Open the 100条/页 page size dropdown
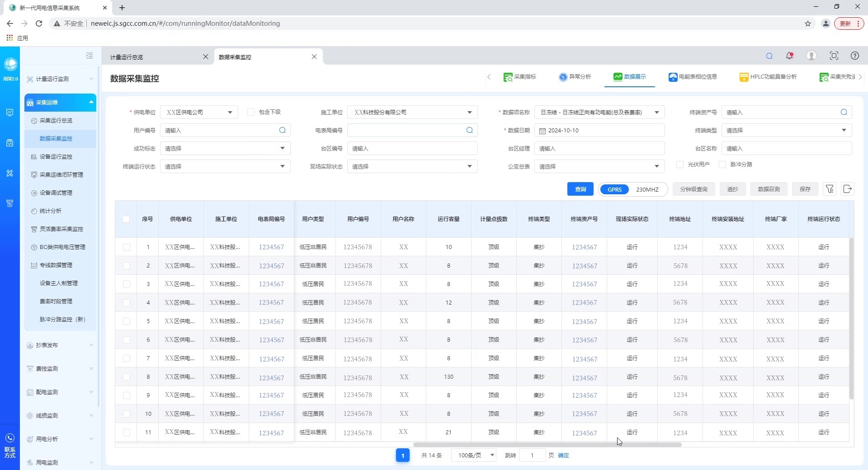 (x=474, y=455)
